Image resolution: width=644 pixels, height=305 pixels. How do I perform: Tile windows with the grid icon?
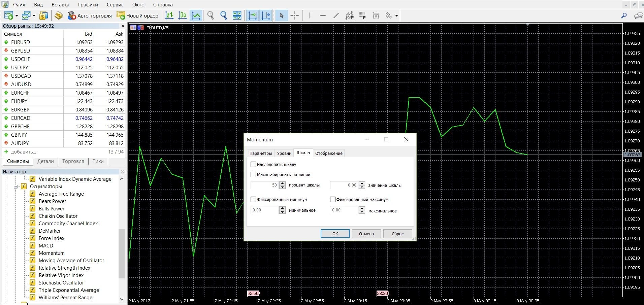(237, 15)
